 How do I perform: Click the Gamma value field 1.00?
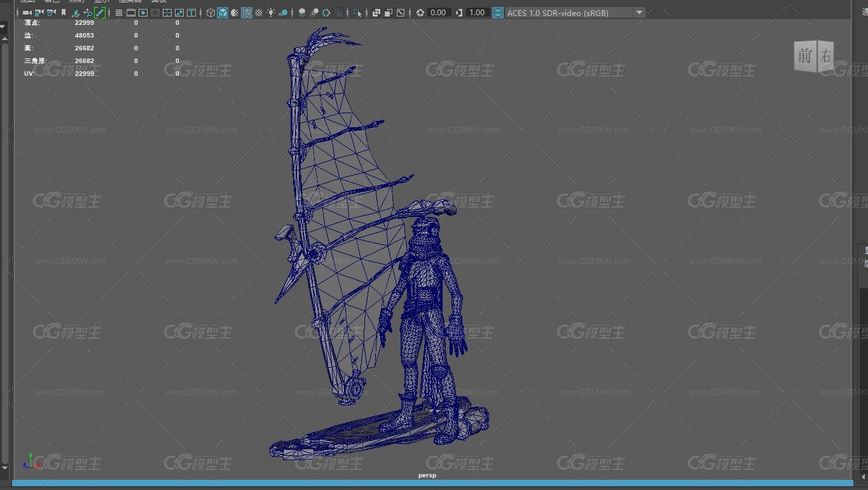tap(477, 13)
